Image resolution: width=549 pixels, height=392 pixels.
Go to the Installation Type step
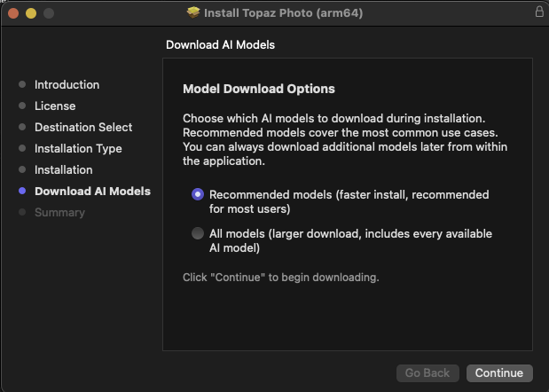[x=78, y=149]
